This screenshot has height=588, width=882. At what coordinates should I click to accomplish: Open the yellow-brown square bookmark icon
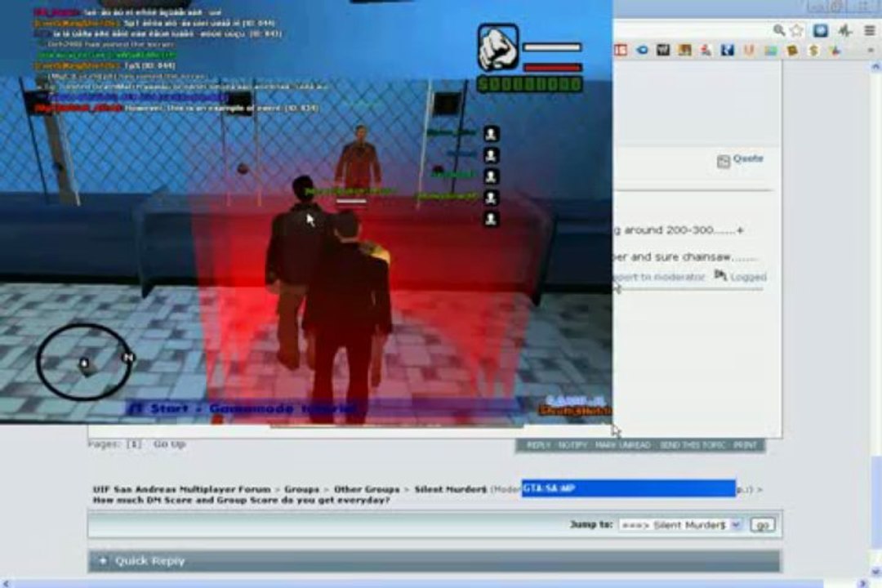pyautogui.click(x=792, y=51)
